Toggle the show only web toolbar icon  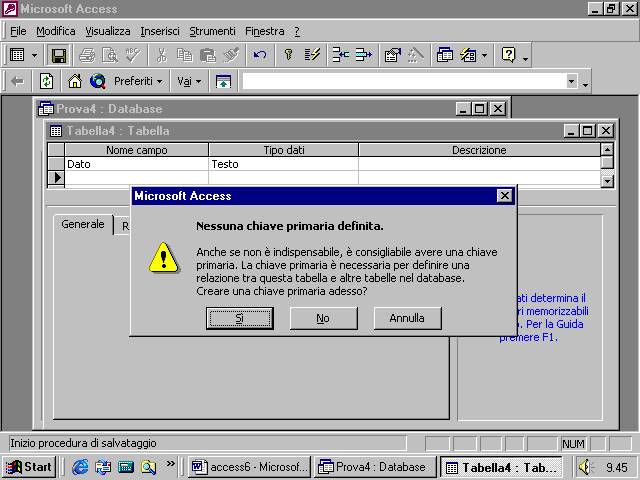click(223, 81)
